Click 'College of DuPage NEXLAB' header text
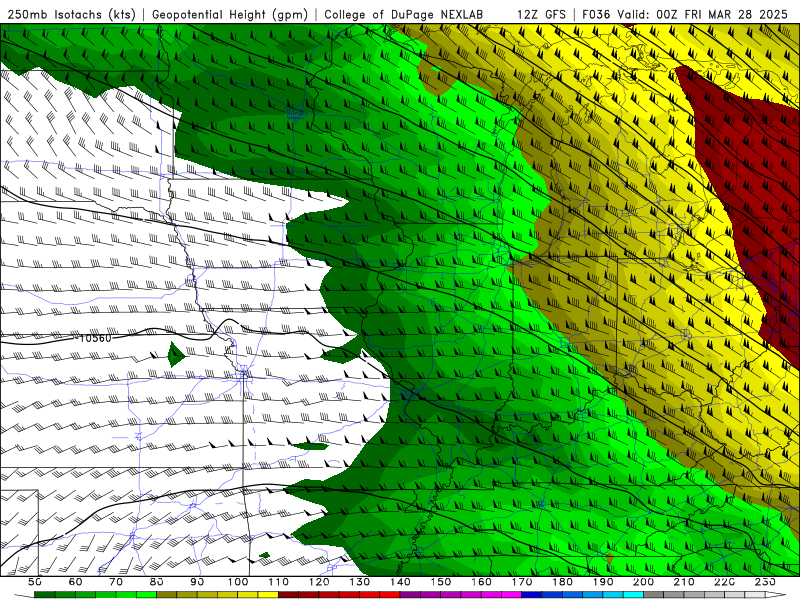The image size is (800, 600). pos(404,14)
